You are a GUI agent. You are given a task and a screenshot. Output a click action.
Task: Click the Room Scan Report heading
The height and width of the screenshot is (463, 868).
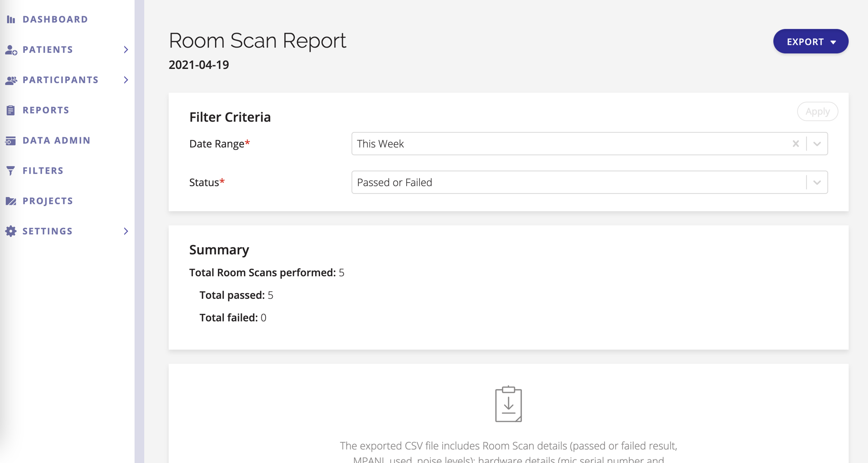coord(257,41)
